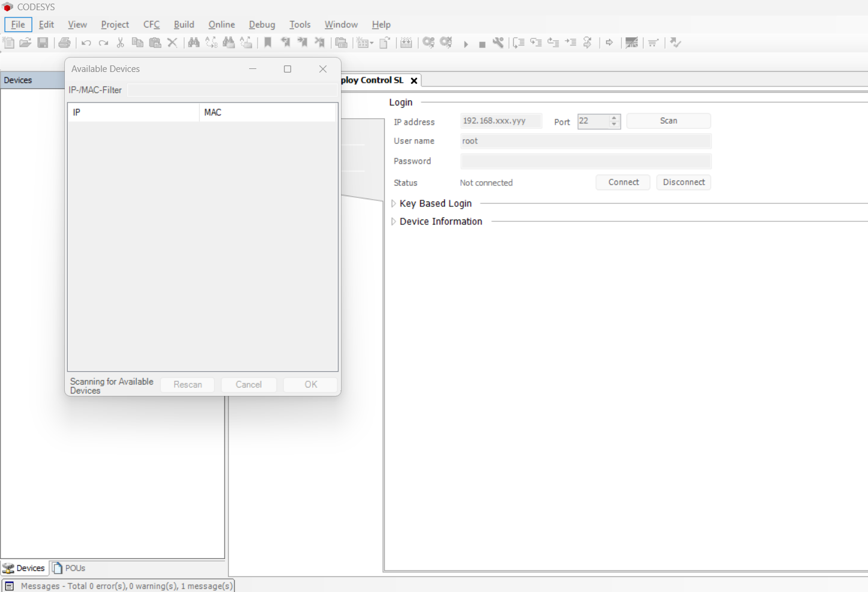Click the Scan button
The image size is (868, 592).
668,121
